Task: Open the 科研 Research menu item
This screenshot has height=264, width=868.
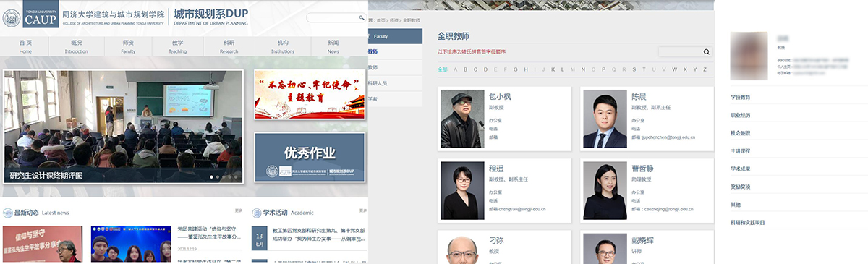Action: [229, 46]
